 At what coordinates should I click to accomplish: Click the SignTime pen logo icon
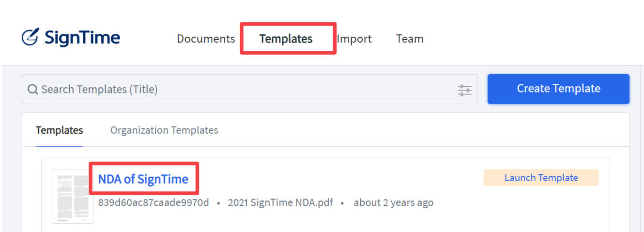[x=30, y=37]
